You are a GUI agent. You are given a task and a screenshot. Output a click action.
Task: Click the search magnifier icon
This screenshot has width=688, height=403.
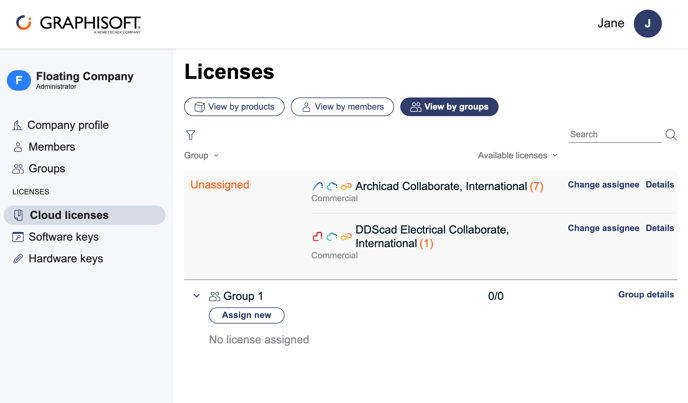(671, 134)
